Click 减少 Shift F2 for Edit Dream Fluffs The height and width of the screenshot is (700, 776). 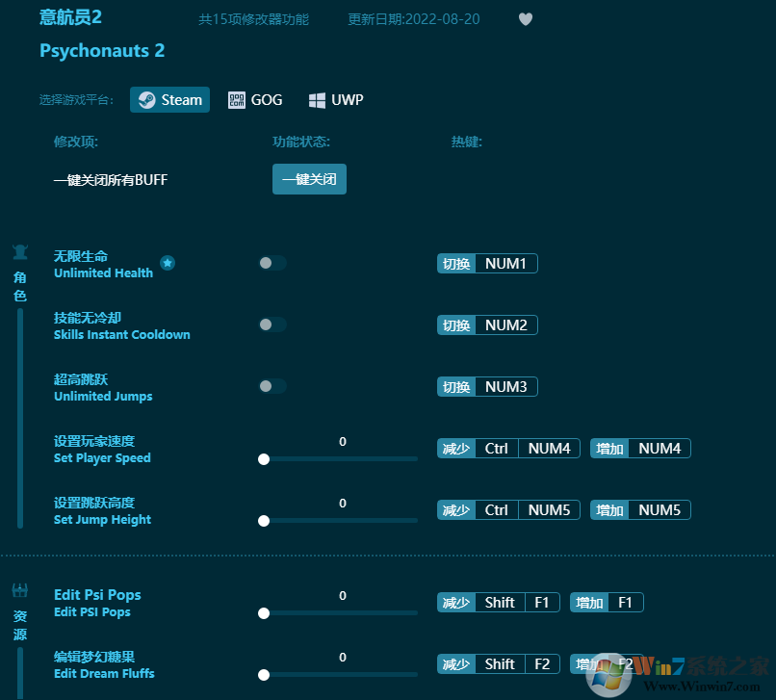coord(498,663)
